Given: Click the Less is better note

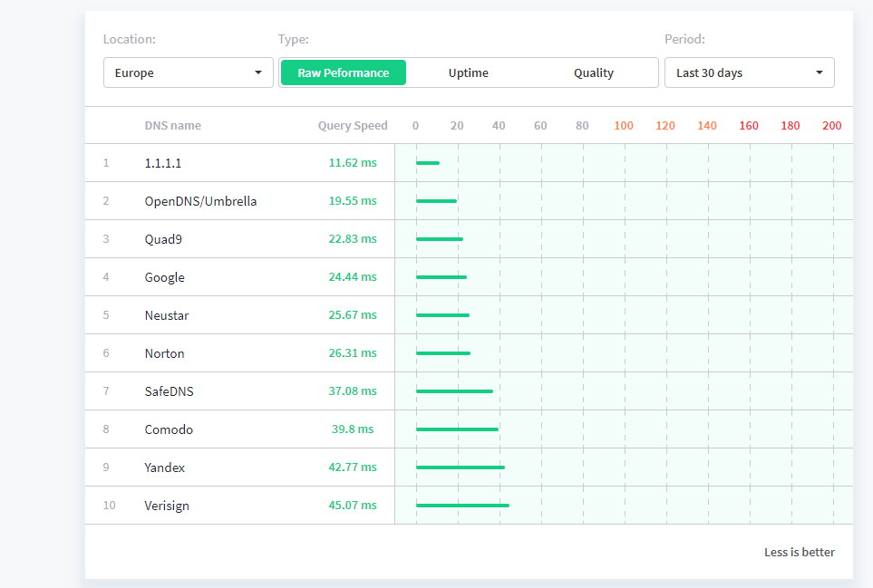Looking at the screenshot, I should pyautogui.click(x=800, y=552).
